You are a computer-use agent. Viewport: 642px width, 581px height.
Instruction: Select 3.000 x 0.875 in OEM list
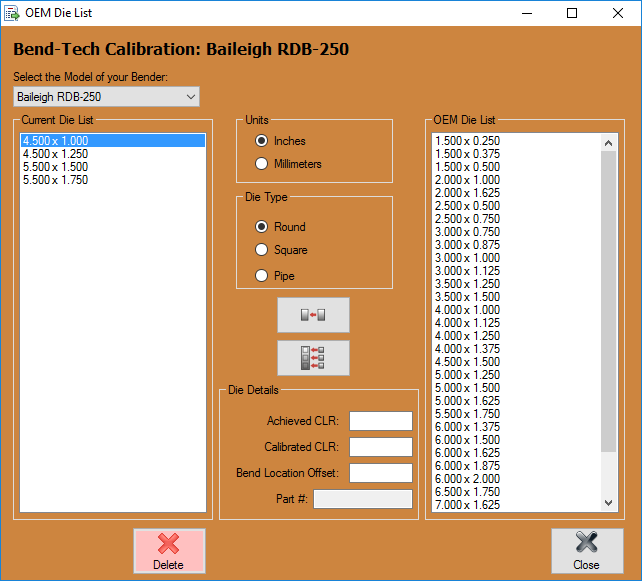point(517,245)
